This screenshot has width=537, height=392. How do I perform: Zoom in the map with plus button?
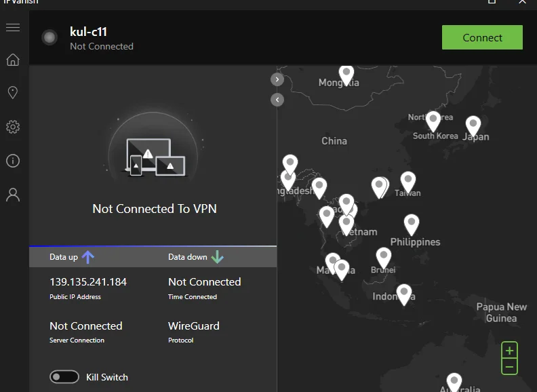point(509,350)
